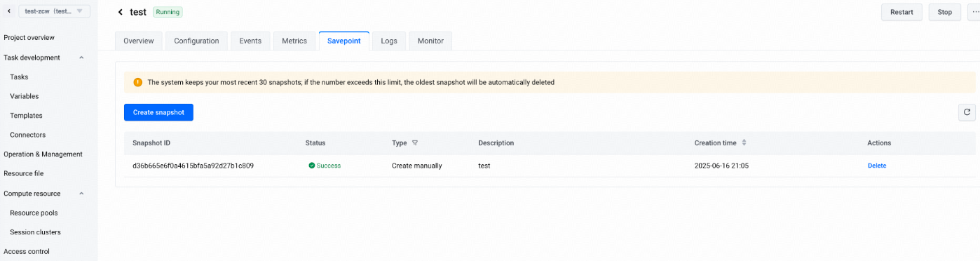Open the Monitor tab
The image size is (980, 261).
pos(430,41)
